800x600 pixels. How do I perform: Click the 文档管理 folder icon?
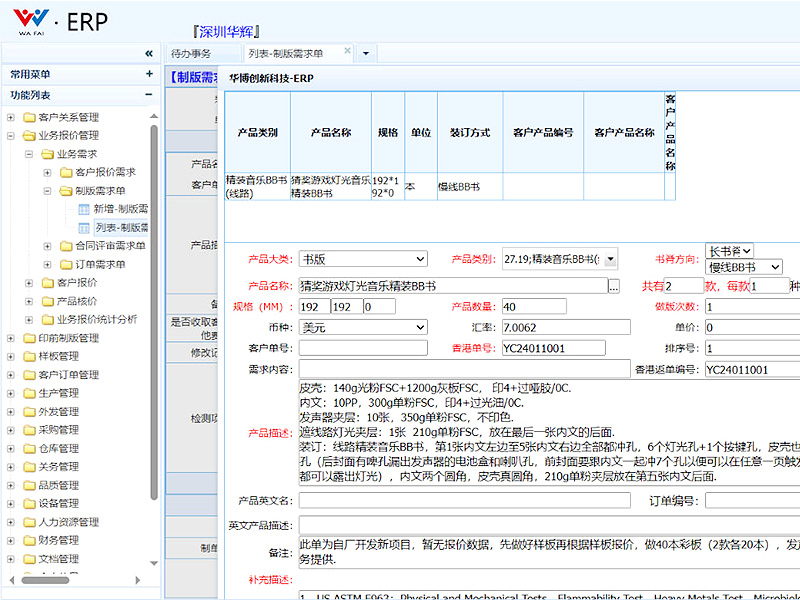pos(29,558)
